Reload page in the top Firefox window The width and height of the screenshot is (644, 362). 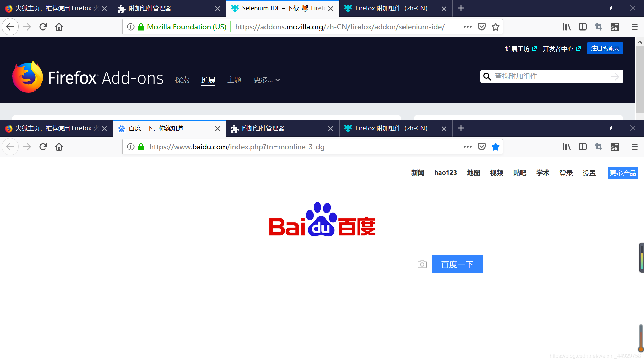tap(43, 27)
